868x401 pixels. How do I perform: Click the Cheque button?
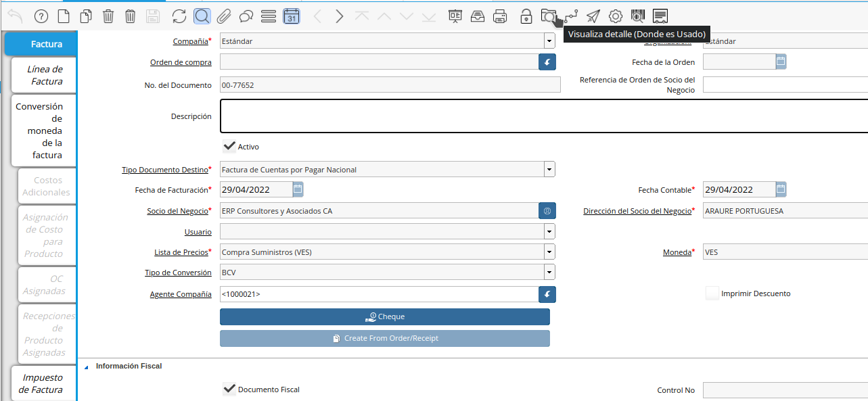point(385,316)
